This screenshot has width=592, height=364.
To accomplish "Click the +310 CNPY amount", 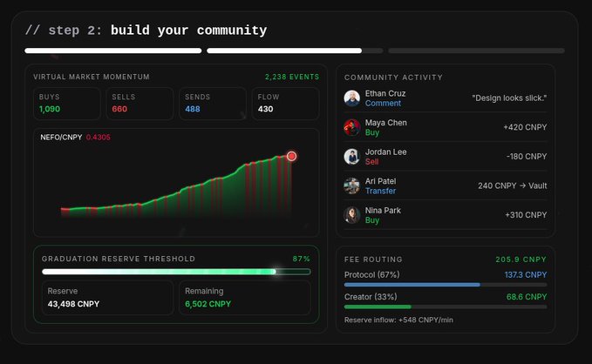I will pyautogui.click(x=526, y=215).
